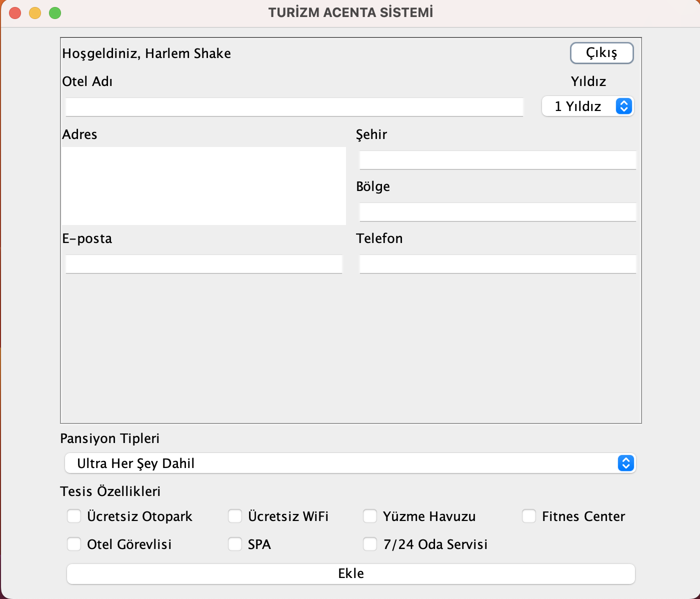The image size is (700, 599).
Task: Click the Adres text area
Action: pos(204,185)
